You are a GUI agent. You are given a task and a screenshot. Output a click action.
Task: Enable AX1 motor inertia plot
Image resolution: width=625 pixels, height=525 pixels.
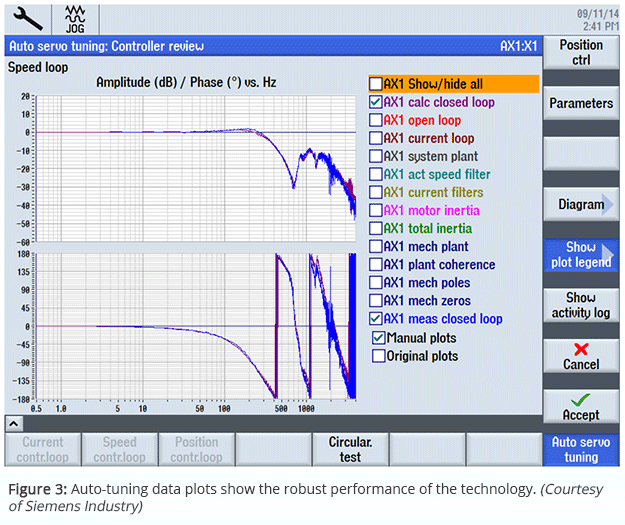(x=375, y=210)
